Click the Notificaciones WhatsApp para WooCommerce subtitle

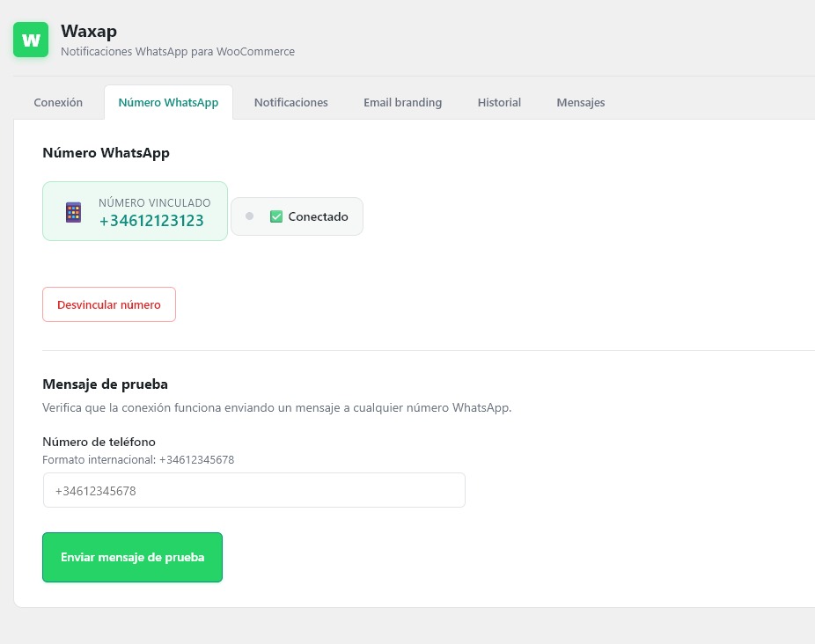pos(178,51)
